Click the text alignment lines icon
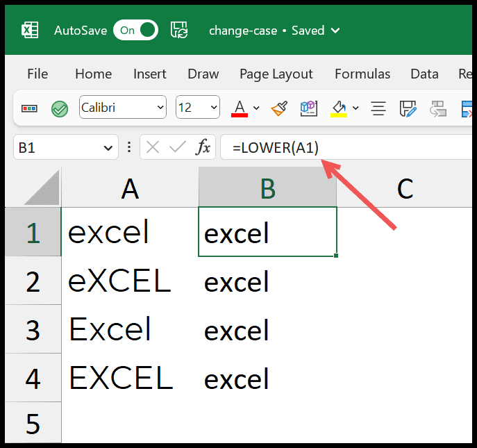This screenshot has width=477, height=448. (378, 108)
